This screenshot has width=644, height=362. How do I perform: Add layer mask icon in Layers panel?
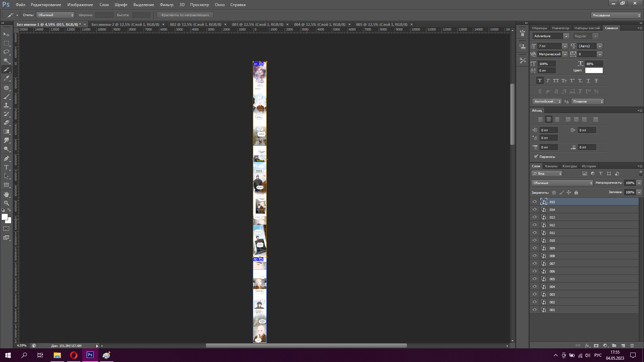point(596,345)
